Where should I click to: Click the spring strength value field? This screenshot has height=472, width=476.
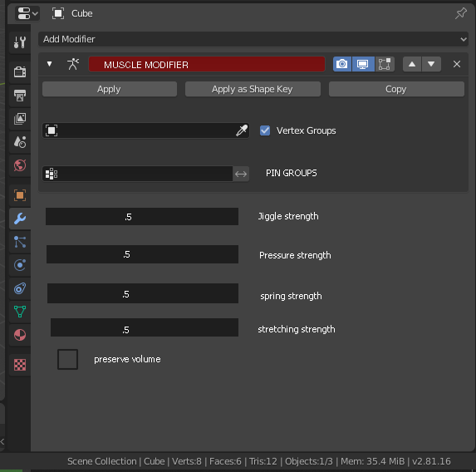(x=143, y=293)
